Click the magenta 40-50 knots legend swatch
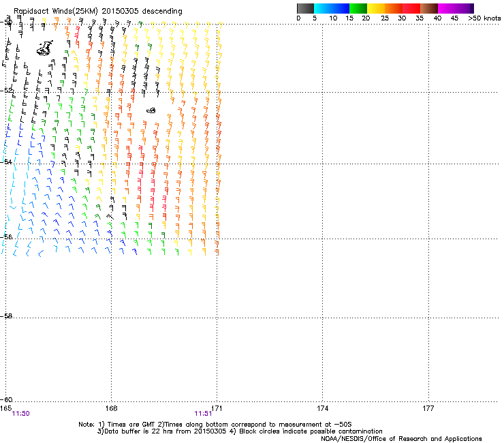This screenshot has height=443, width=504. click(456, 8)
